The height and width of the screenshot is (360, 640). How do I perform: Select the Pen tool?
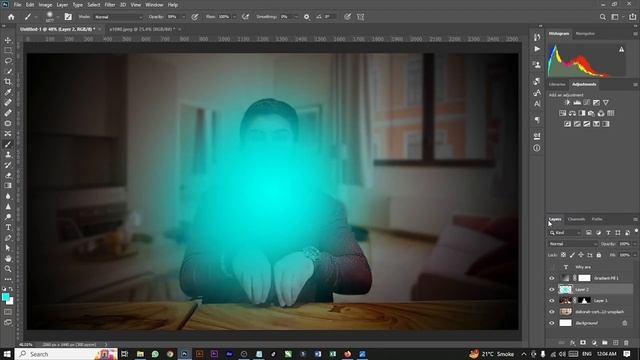(x=8, y=238)
